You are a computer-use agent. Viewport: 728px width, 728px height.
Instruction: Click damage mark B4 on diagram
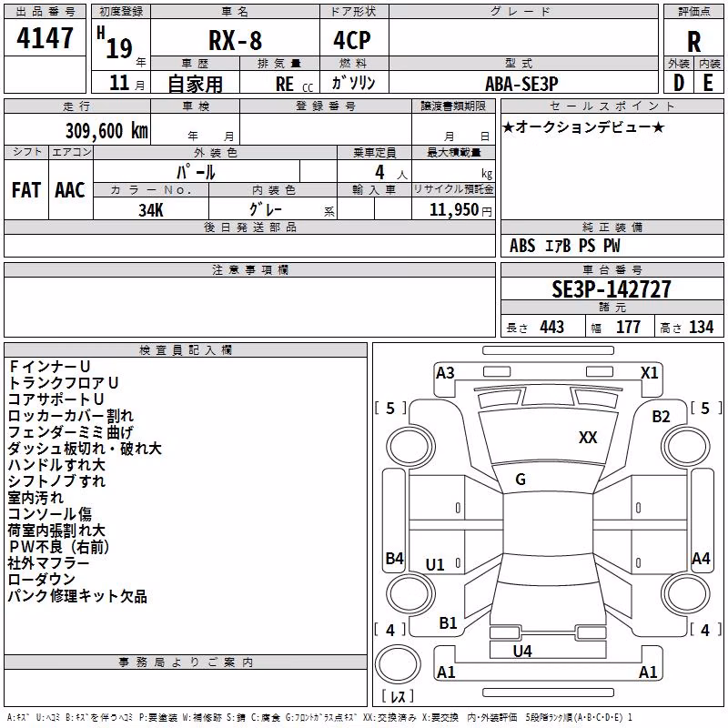point(395,558)
